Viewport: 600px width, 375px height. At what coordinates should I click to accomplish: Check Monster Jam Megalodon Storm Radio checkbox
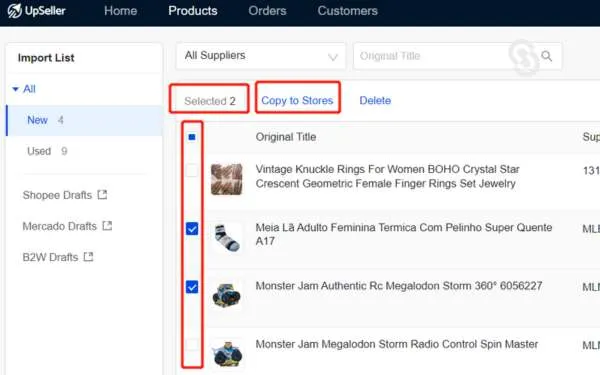192,344
